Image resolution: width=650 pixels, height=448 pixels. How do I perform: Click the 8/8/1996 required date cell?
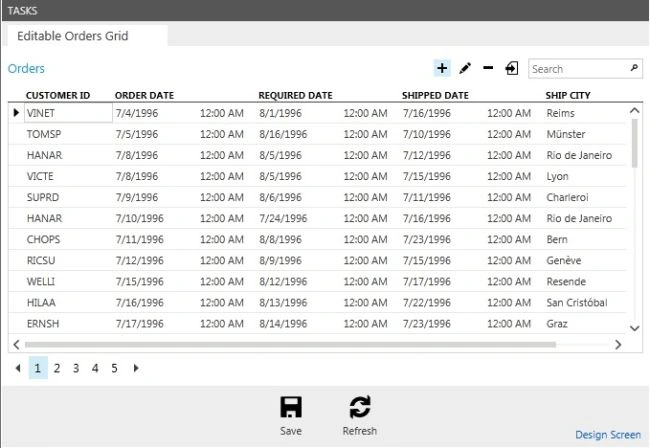click(x=280, y=239)
